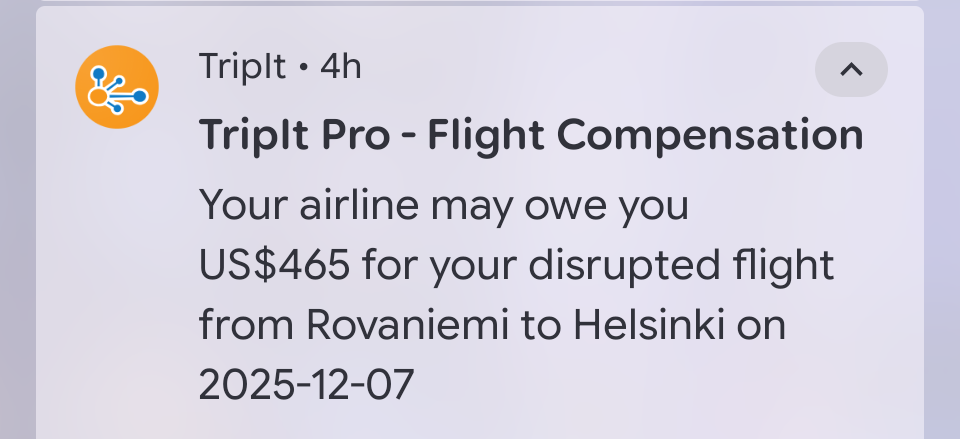Open the "Flight Compensation" heading text
This screenshot has width=960, height=439.
coord(645,135)
